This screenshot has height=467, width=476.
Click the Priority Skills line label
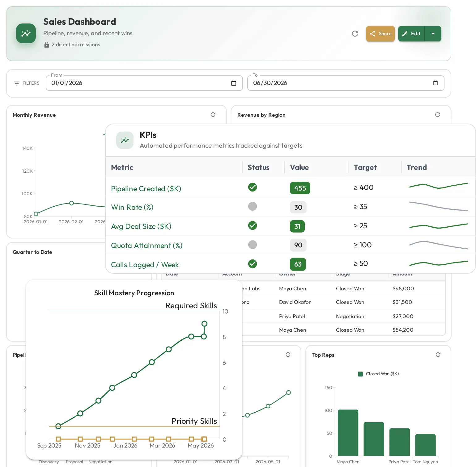(x=194, y=421)
